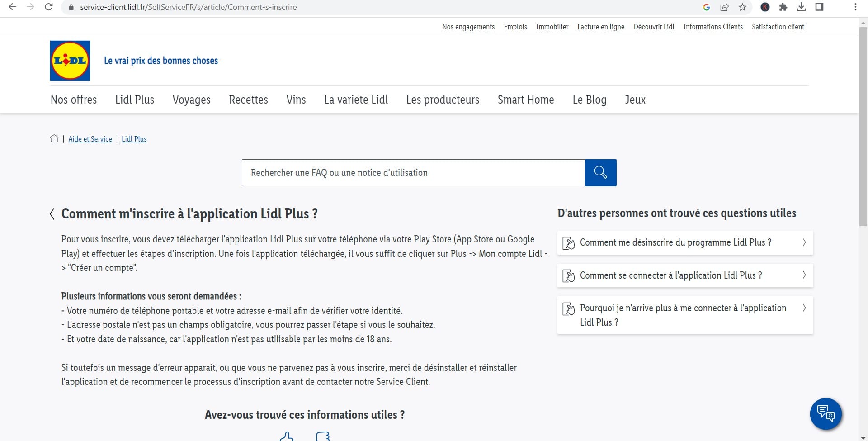Go to the Recettes menu item
Viewport: 868px width, 441px height.
coord(248,100)
